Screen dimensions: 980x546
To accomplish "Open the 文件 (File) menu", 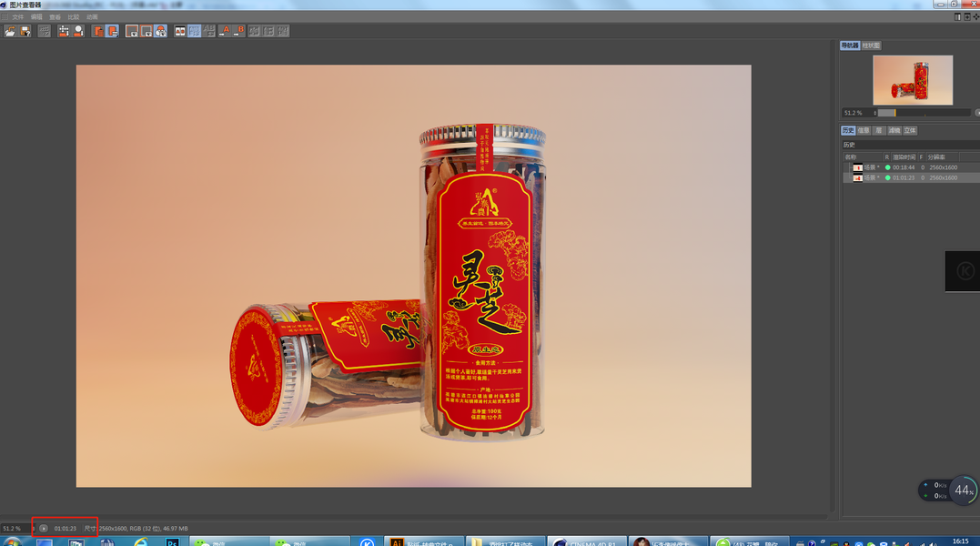I will pyautogui.click(x=18, y=17).
